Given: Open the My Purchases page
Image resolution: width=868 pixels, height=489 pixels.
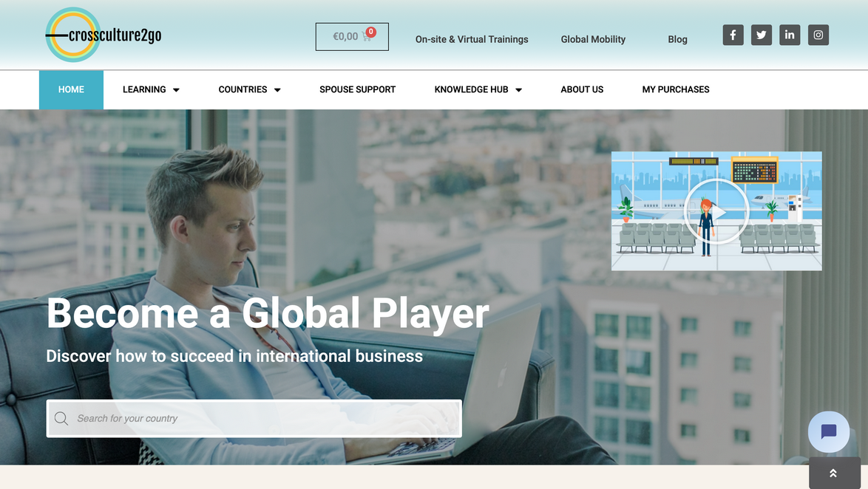Looking at the screenshot, I should coord(675,89).
